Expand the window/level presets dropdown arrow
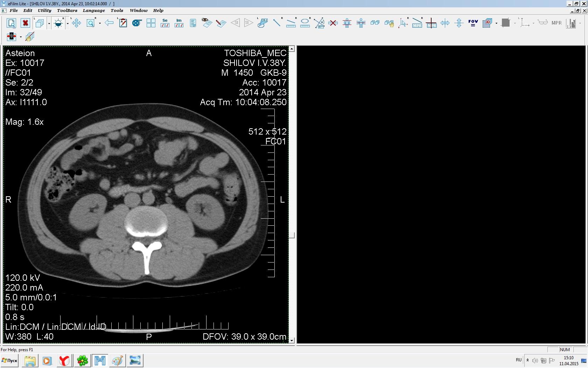Image resolution: width=588 pixels, height=368 pixels. pos(67,23)
